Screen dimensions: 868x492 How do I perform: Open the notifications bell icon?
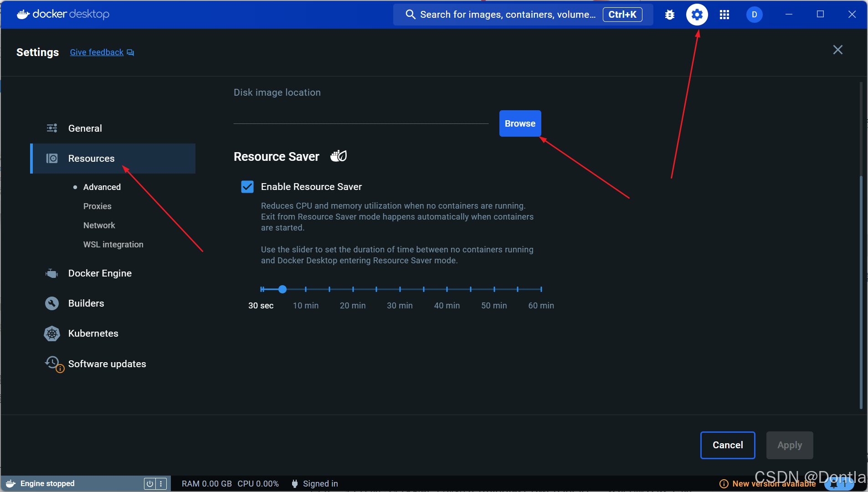(x=834, y=484)
